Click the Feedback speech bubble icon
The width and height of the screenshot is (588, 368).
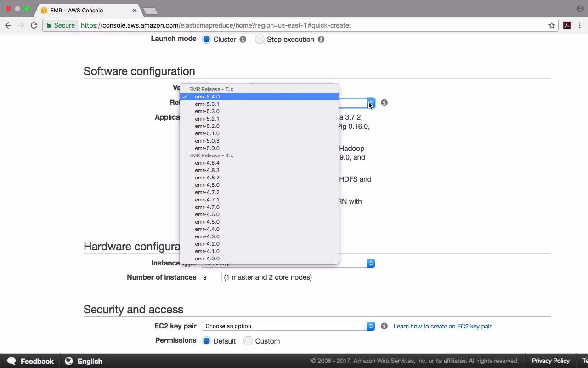coord(11,361)
